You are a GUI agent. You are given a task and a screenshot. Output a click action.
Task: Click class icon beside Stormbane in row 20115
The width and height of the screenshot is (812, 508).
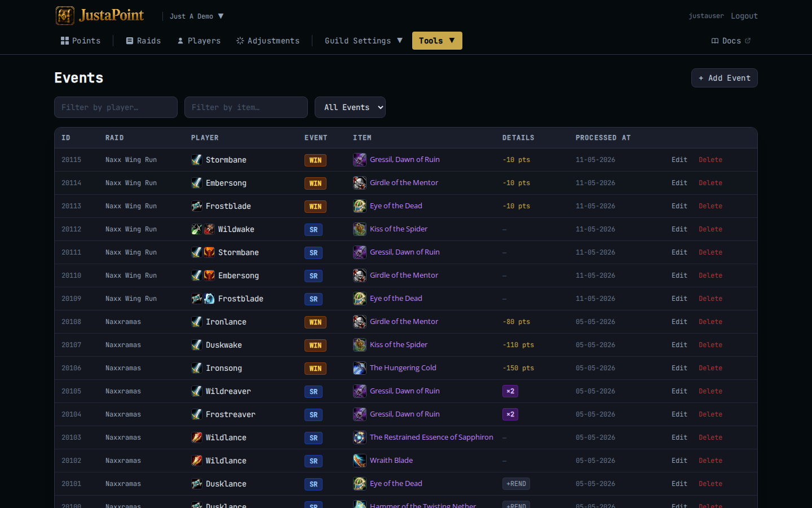tap(196, 160)
